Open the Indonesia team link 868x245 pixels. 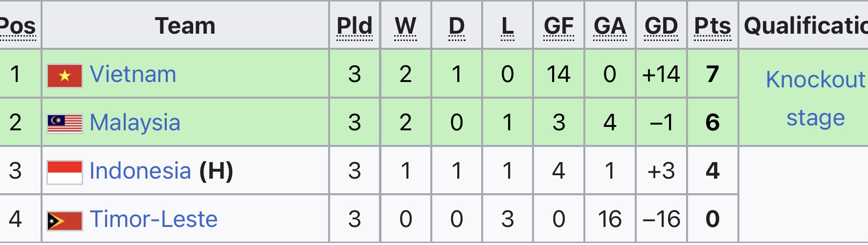(140, 171)
